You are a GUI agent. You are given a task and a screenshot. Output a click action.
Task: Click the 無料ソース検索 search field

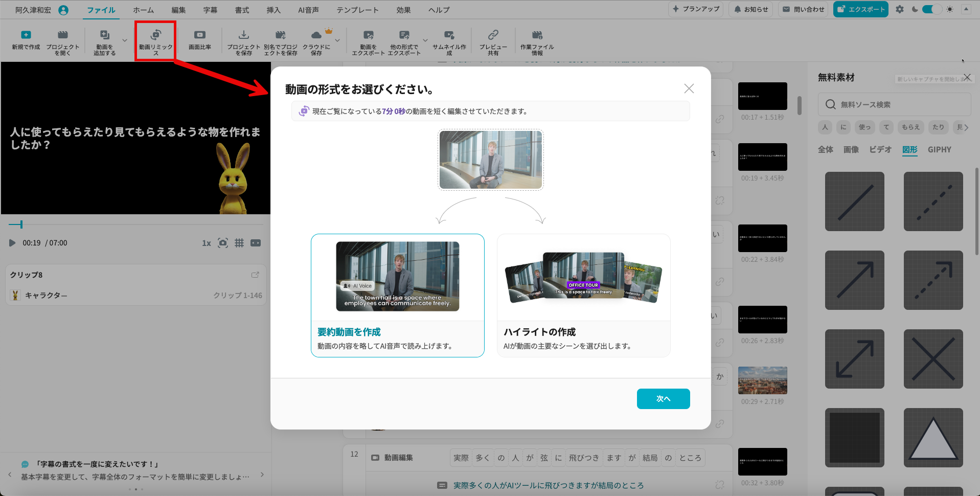(x=894, y=104)
